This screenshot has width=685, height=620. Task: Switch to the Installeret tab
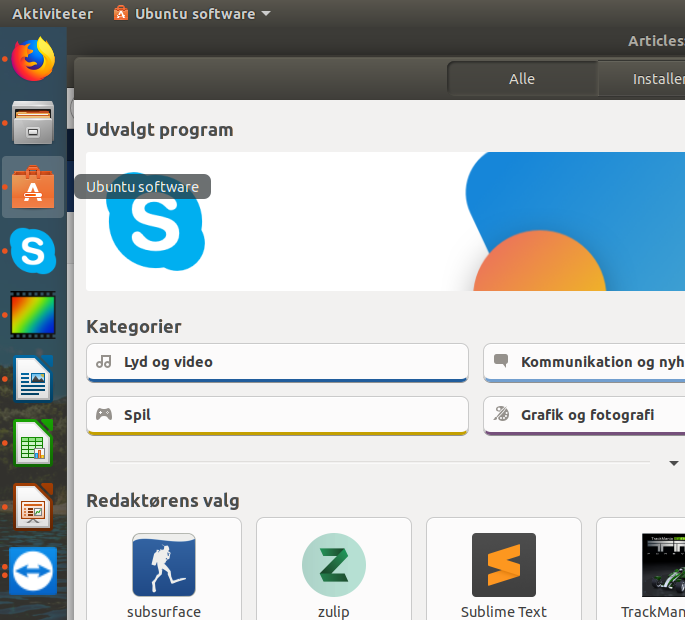(641, 79)
